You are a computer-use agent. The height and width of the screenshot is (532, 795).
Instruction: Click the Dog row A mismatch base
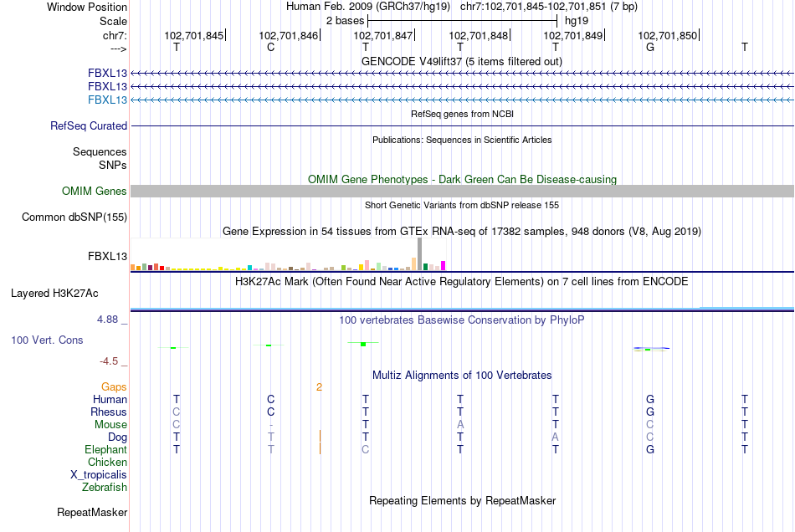coord(555,437)
